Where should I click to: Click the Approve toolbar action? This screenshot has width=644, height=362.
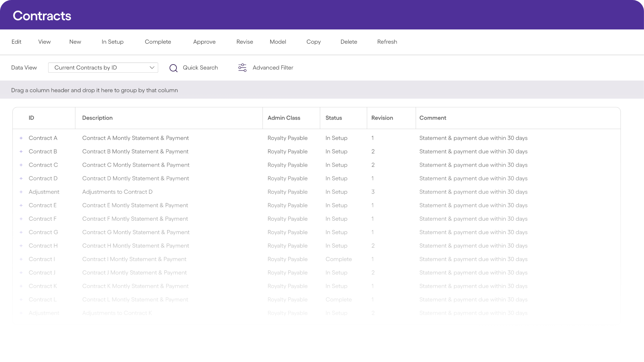pyautogui.click(x=204, y=42)
